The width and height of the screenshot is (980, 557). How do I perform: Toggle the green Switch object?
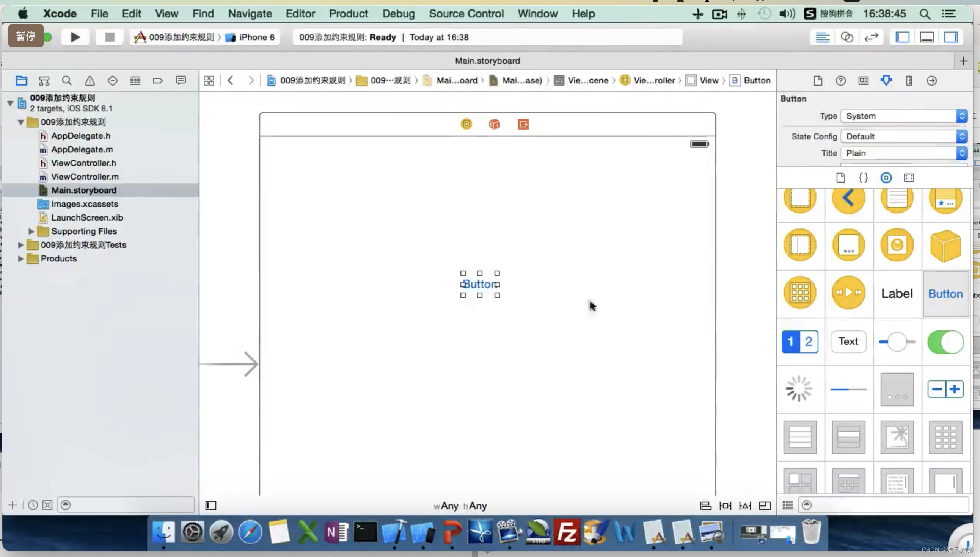click(x=945, y=342)
